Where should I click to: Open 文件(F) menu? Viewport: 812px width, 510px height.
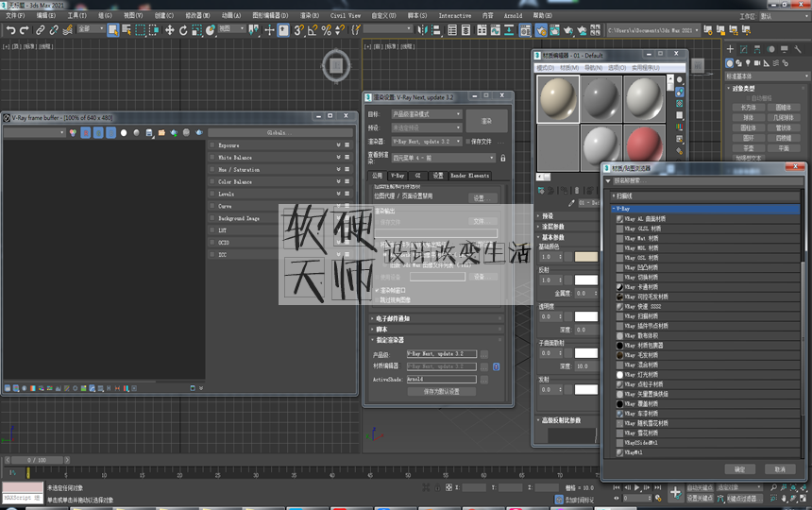pyautogui.click(x=15, y=15)
